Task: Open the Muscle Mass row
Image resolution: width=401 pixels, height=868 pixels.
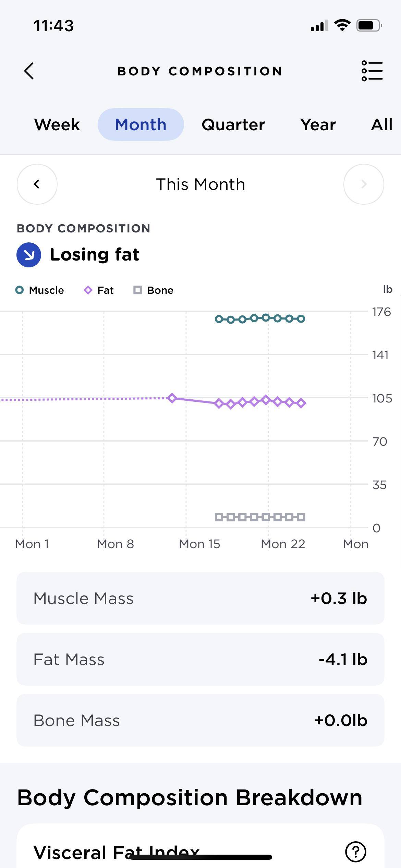Action: (200, 598)
